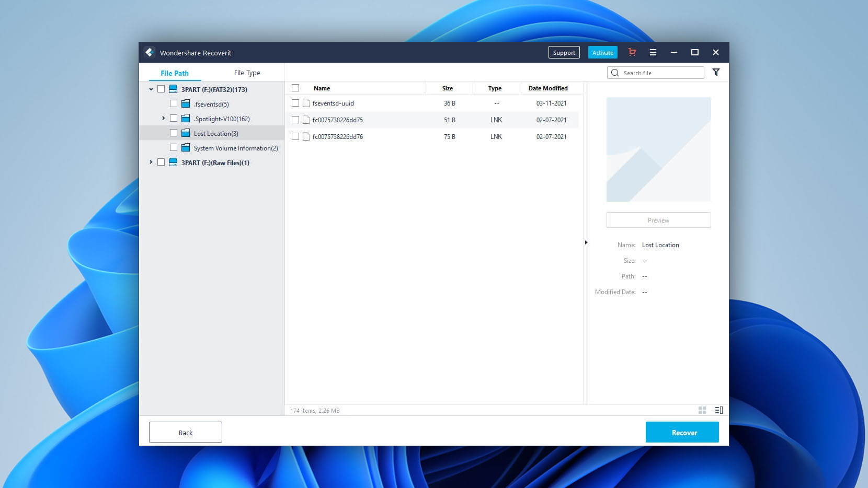Minimize the Recoverit window
868x488 pixels.
coord(674,52)
